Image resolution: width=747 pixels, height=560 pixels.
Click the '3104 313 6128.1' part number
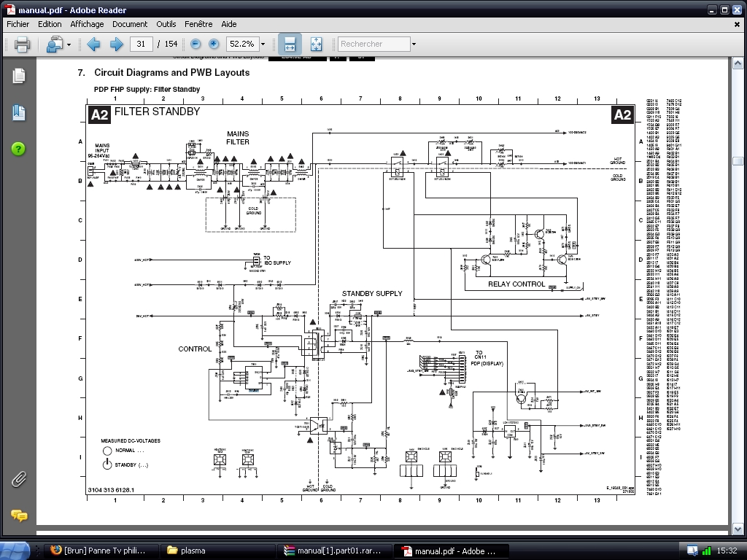pyautogui.click(x=111, y=490)
